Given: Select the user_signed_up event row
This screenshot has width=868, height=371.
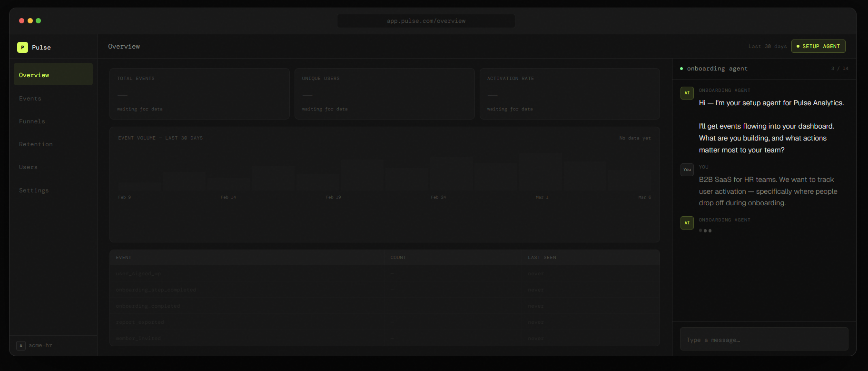Looking at the screenshot, I should (x=385, y=274).
